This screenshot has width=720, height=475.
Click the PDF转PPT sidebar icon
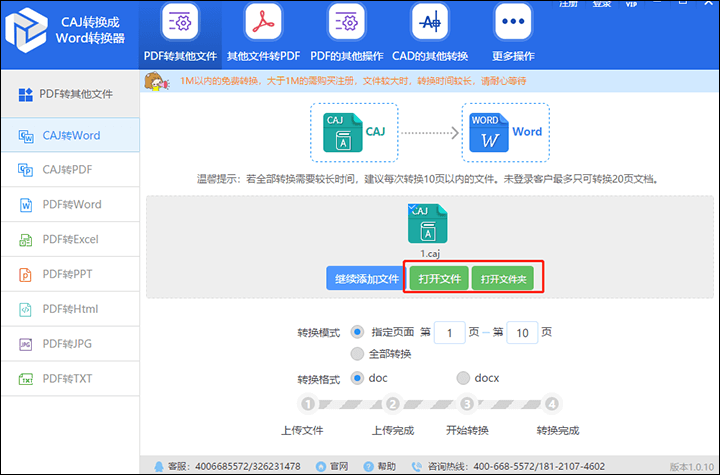click(x=25, y=275)
